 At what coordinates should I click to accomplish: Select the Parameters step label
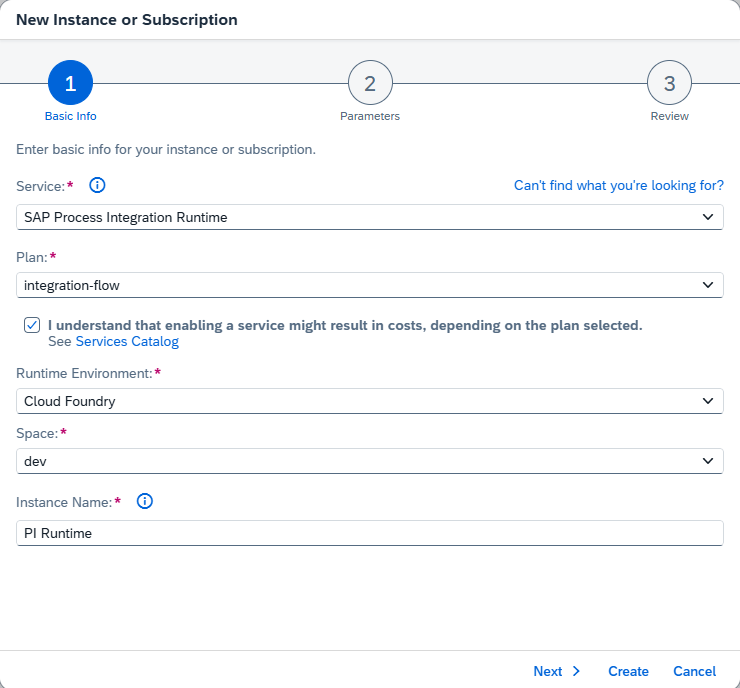(x=370, y=116)
